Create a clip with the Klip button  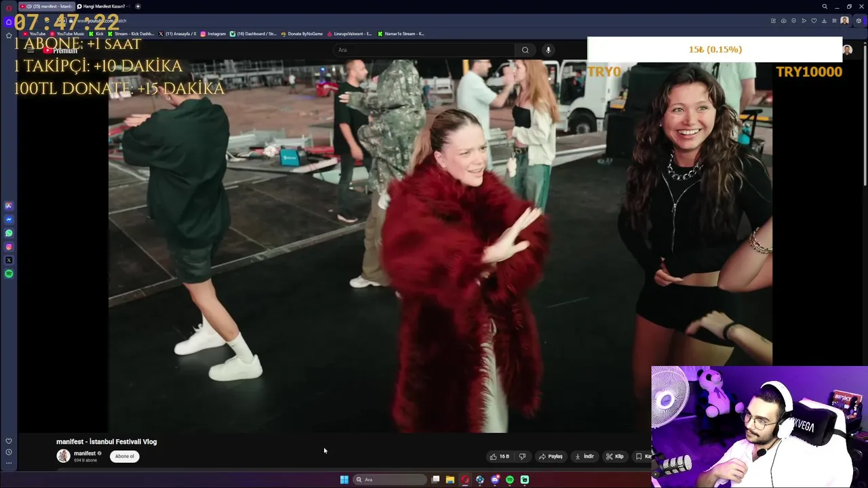[x=615, y=456]
